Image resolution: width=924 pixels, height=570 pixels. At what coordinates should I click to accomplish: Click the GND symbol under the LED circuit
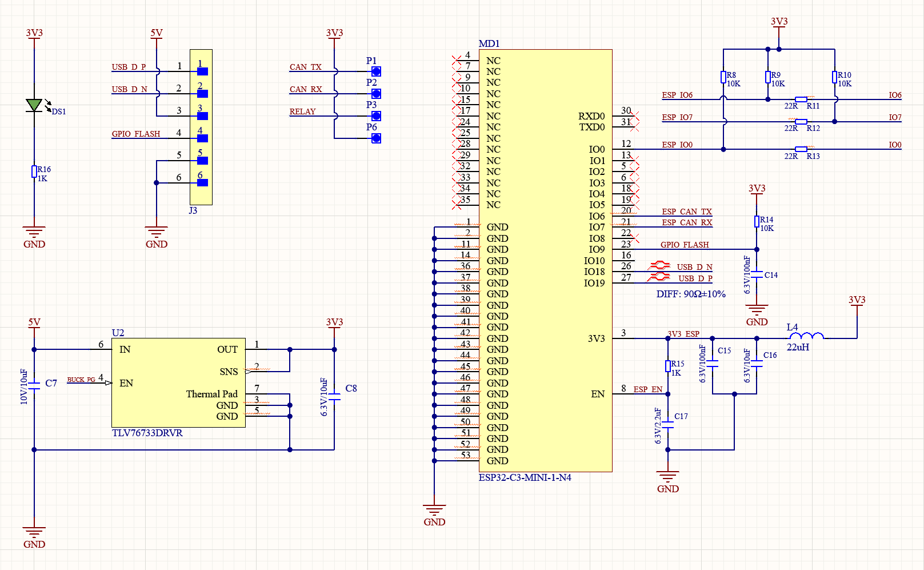pyautogui.click(x=34, y=238)
